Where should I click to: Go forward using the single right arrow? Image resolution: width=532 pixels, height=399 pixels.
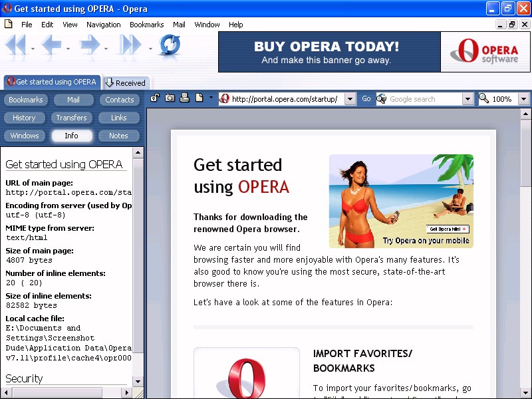click(x=90, y=45)
